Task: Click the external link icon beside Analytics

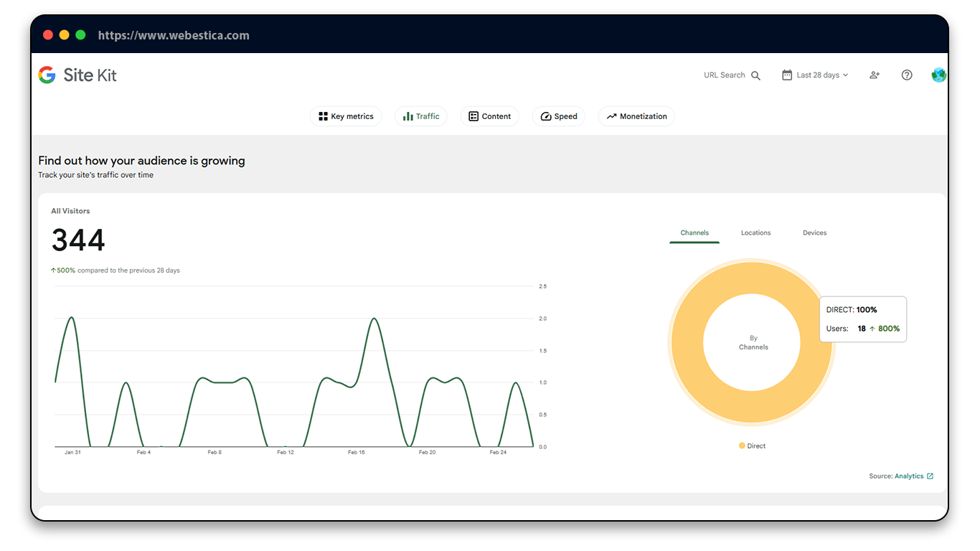Action: tap(930, 476)
